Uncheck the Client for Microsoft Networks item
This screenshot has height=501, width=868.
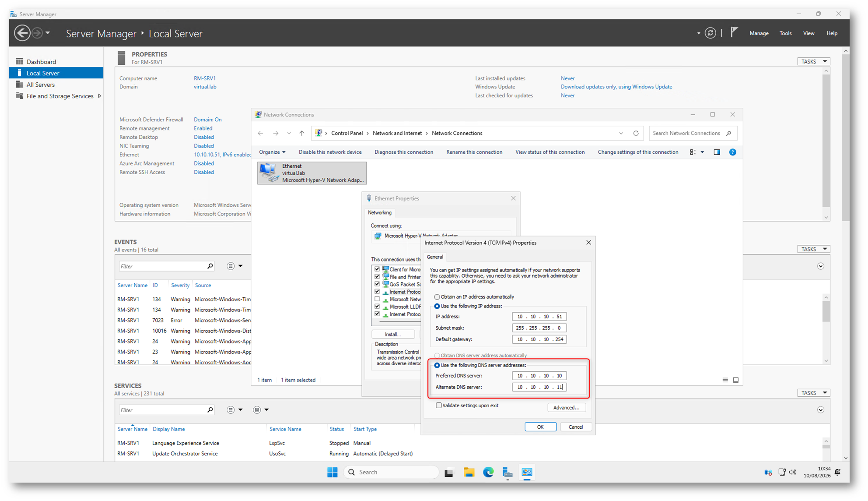[x=377, y=269]
